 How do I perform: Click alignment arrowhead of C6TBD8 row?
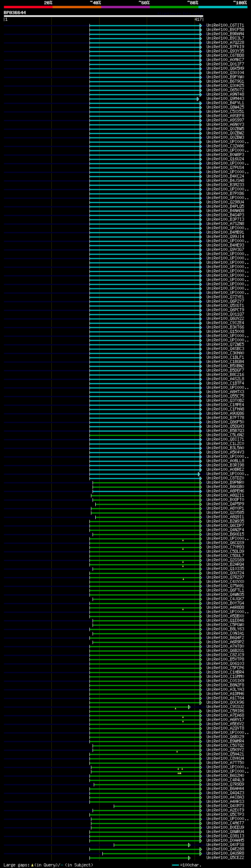tap(201, 56)
